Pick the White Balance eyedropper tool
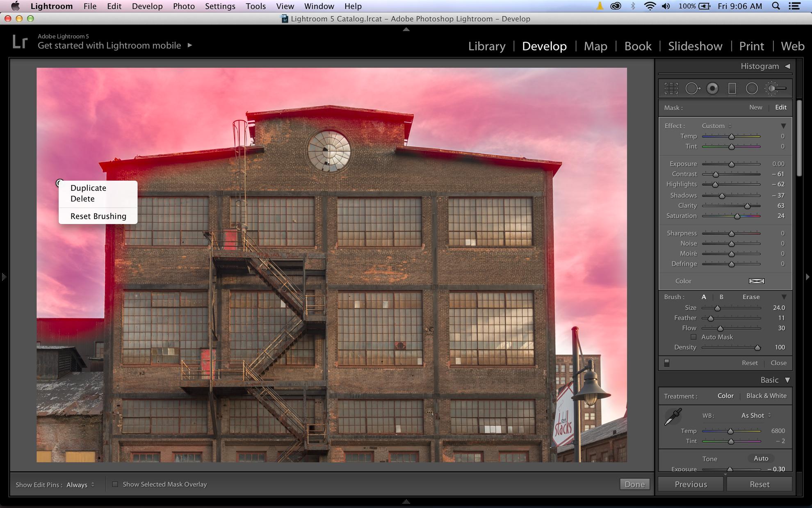 [x=673, y=417]
